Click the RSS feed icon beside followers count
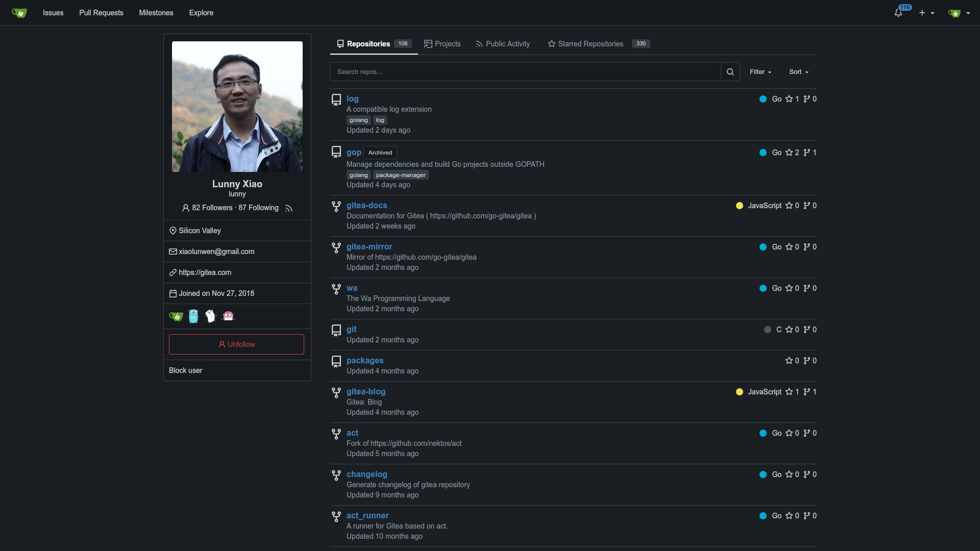980x551 pixels. [x=288, y=208]
